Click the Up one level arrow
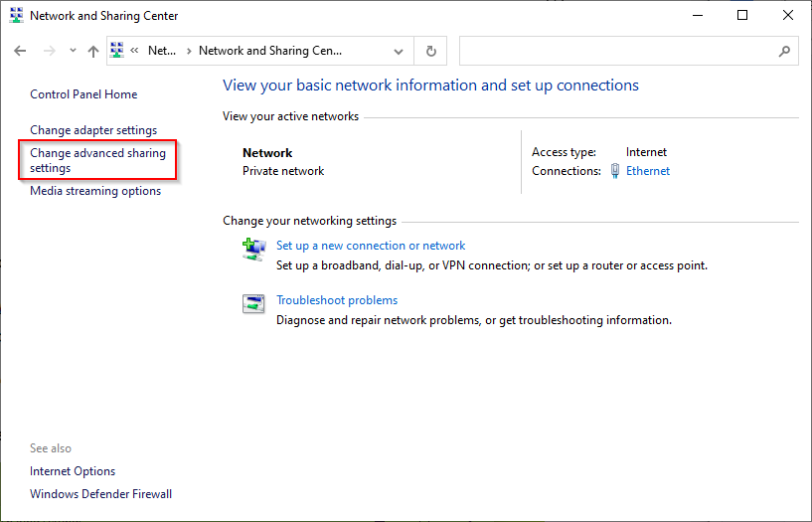The image size is (812, 522). coord(93,51)
